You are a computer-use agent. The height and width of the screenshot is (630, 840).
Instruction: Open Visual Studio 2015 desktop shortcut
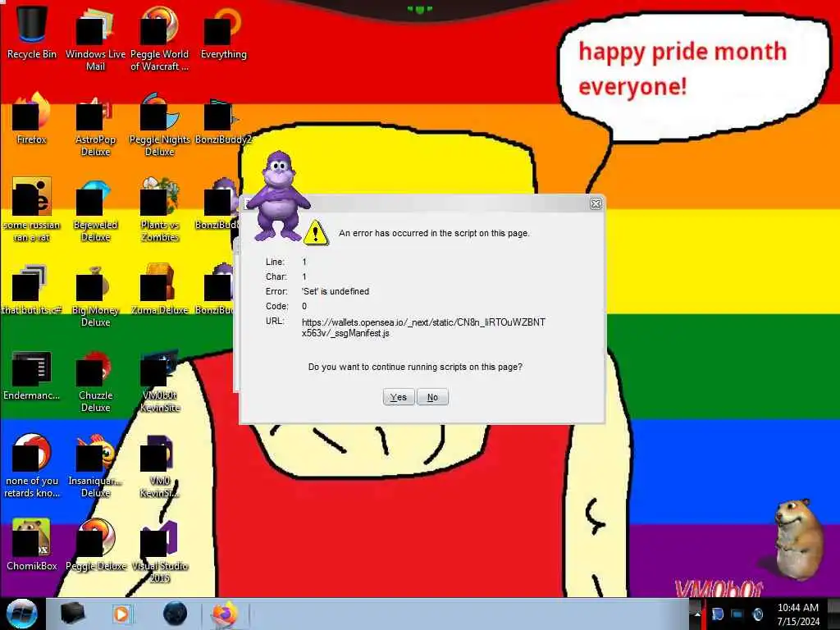pyautogui.click(x=159, y=550)
